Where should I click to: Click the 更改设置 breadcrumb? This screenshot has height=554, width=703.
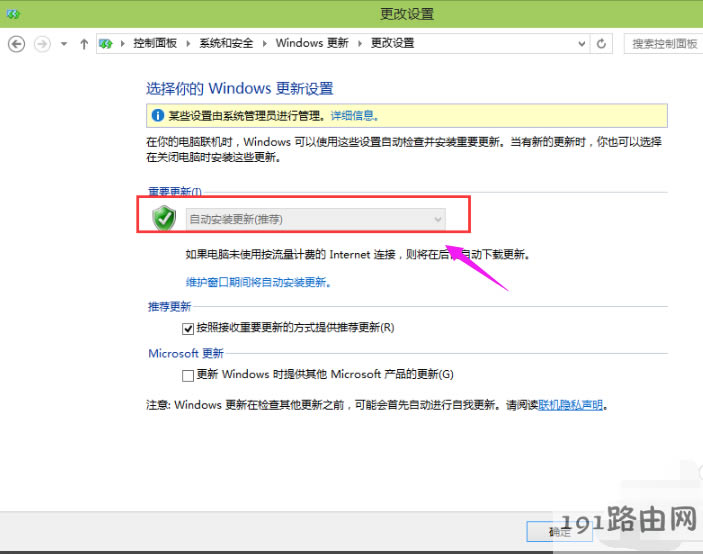pyautogui.click(x=393, y=43)
